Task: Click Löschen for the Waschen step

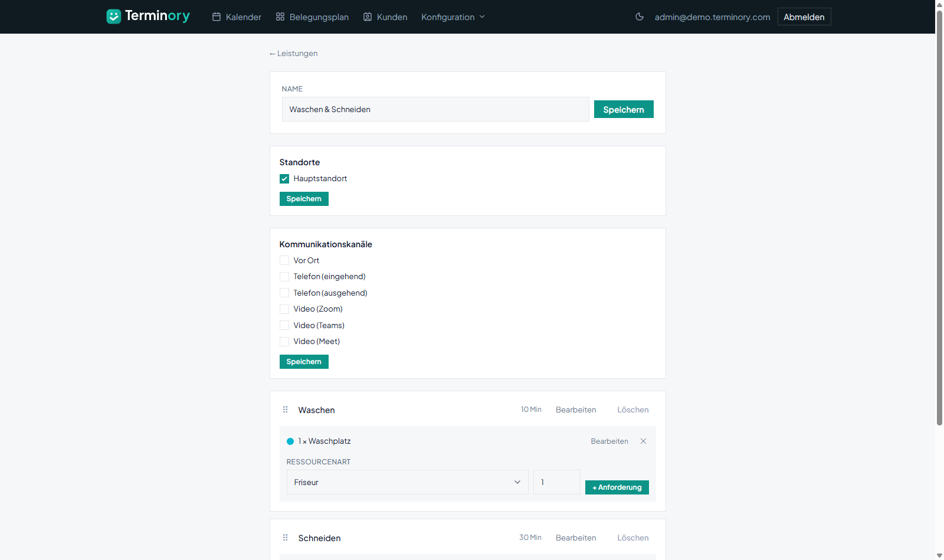Action: click(633, 410)
